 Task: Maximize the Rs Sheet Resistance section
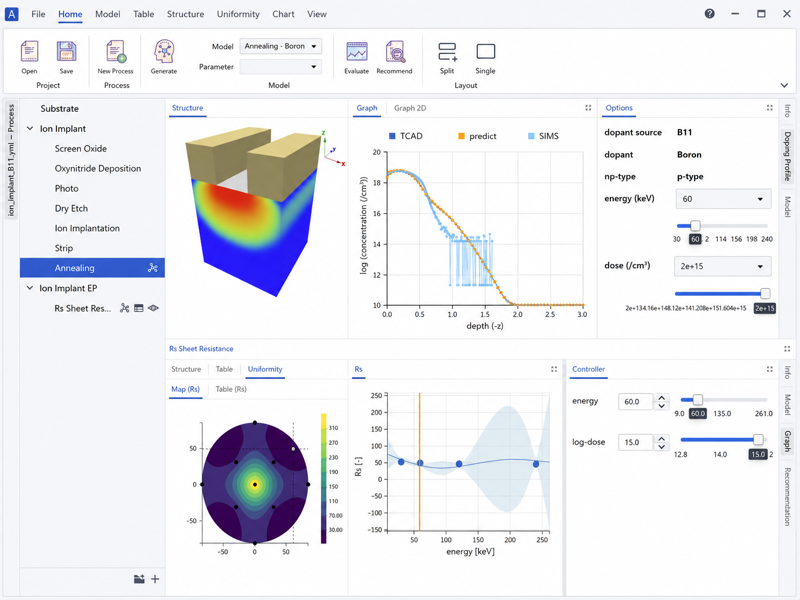[x=787, y=349]
